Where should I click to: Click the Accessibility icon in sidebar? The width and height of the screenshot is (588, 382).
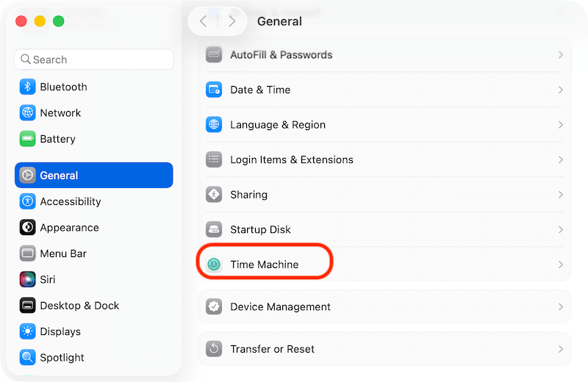27,201
